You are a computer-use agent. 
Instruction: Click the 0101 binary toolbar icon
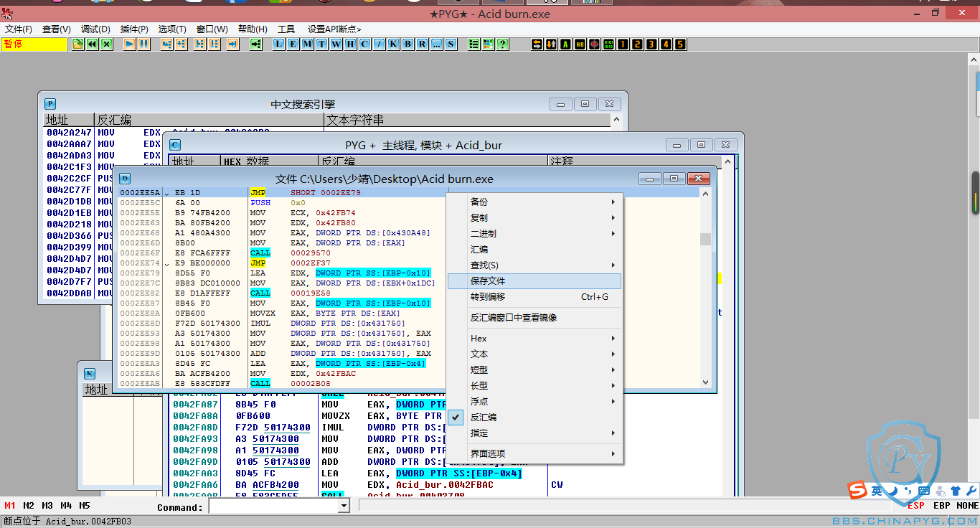coord(608,44)
